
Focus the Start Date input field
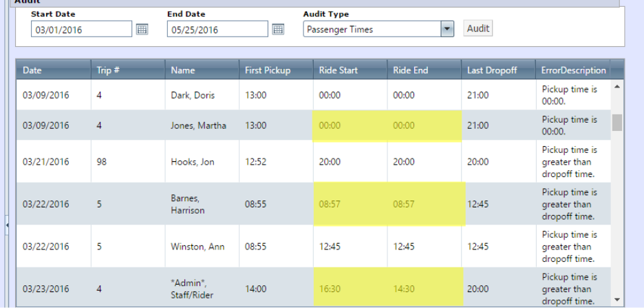[81, 29]
